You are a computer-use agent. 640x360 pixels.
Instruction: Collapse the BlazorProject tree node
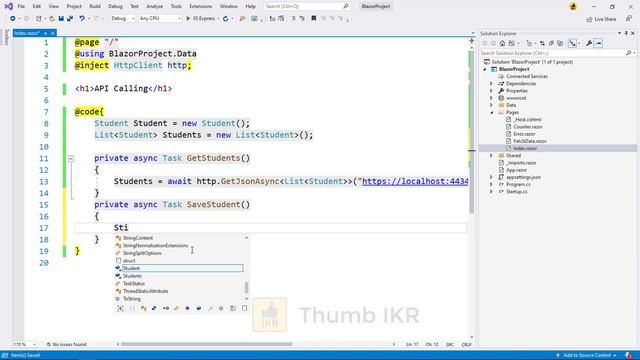[x=485, y=69]
